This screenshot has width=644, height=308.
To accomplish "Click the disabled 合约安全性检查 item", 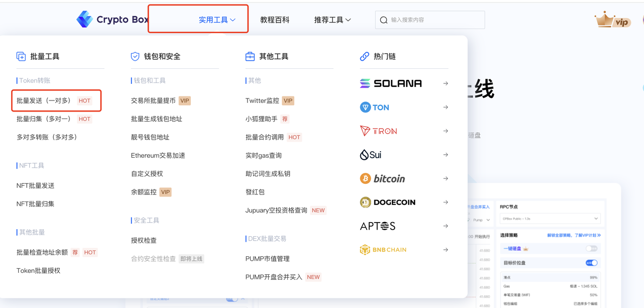I will coord(153,259).
